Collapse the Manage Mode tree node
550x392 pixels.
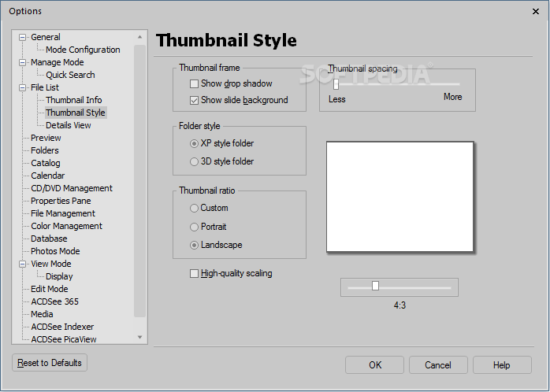tap(22, 62)
